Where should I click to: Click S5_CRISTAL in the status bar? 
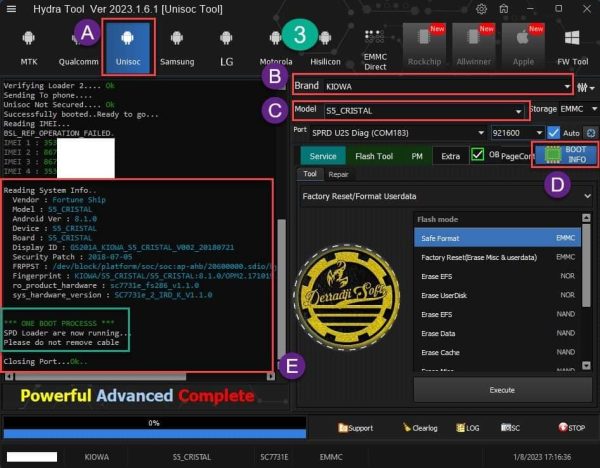coord(191,457)
